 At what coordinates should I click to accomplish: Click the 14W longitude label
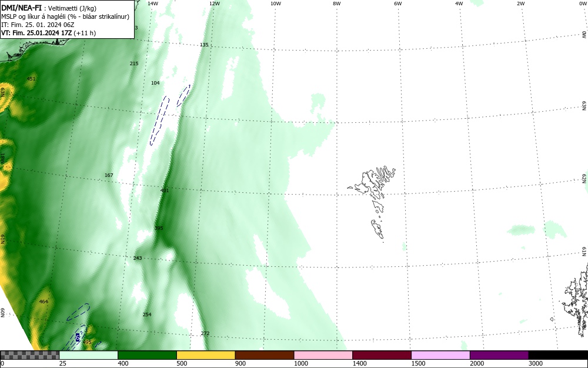pyautogui.click(x=153, y=4)
